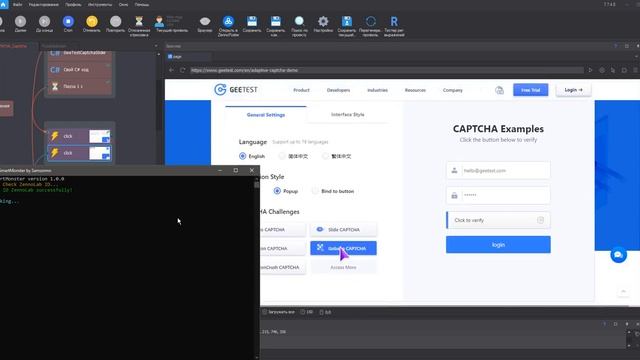This screenshot has width=640, height=360.
Task: Click the console window scrollbar thumb
Action: (257, 184)
